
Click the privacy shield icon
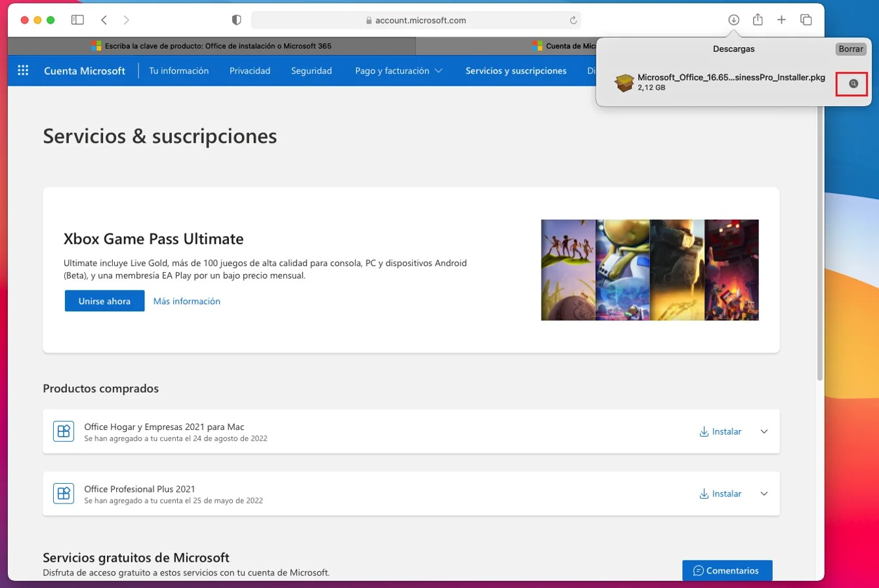coord(237,20)
